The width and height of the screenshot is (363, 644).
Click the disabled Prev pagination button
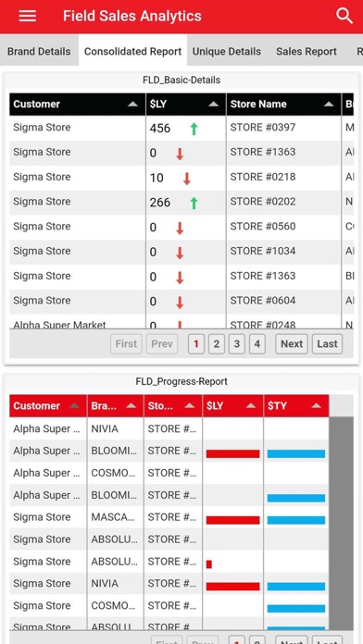point(162,344)
